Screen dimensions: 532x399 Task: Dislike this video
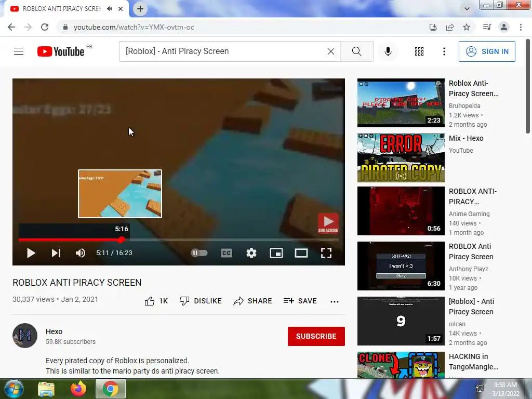[x=201, y=301]
